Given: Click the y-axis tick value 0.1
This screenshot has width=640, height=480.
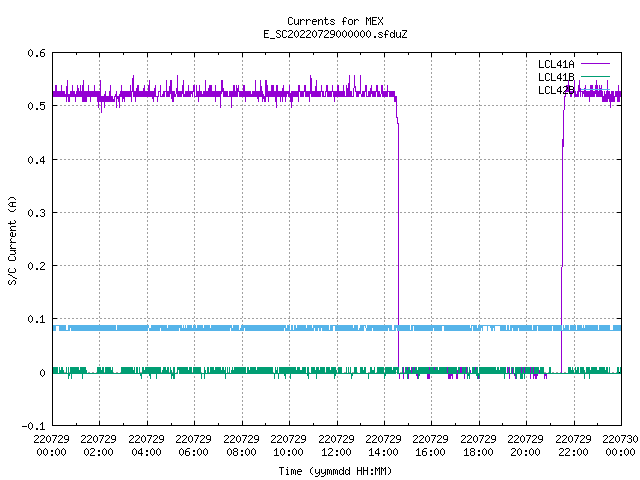Looking at the screenshot, I should (x=36, y=319).
